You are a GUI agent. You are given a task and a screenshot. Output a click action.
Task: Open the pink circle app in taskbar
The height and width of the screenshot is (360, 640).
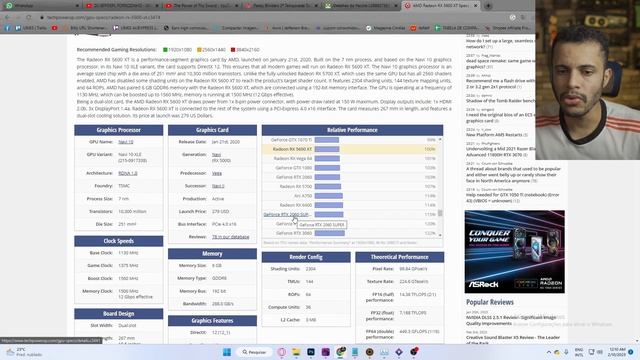(282, 352)
